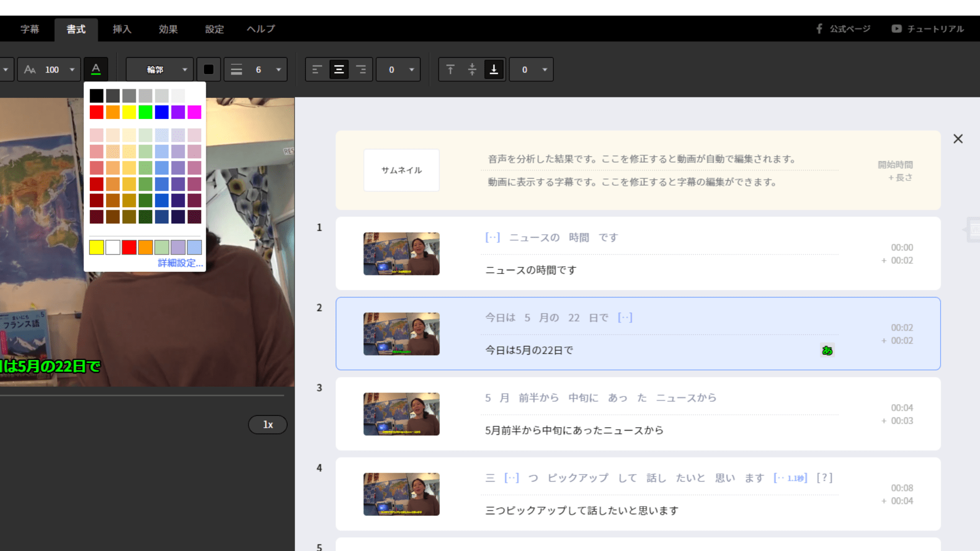Screen dimensions: 980x551
Task: Click the font size Aa icon
Action: [29, 69]
